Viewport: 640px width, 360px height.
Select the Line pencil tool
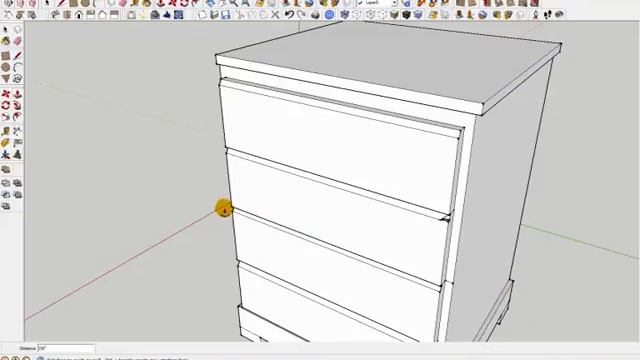coord(17,56)
